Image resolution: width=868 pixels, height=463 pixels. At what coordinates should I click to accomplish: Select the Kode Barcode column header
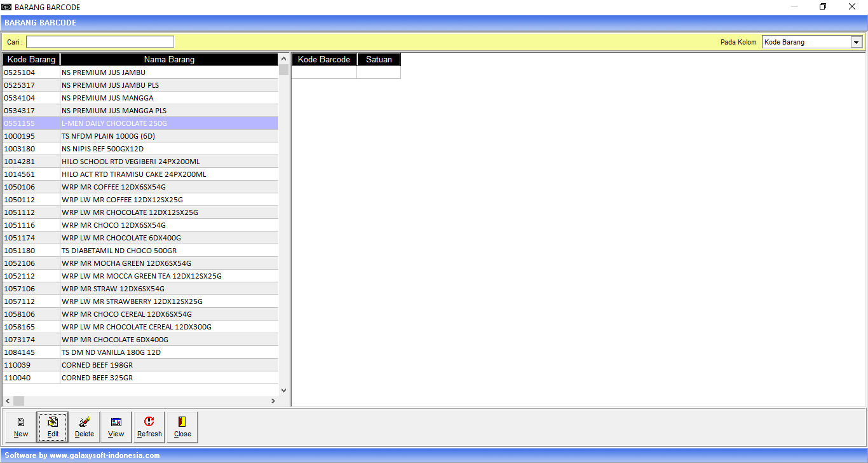[324, 59]
